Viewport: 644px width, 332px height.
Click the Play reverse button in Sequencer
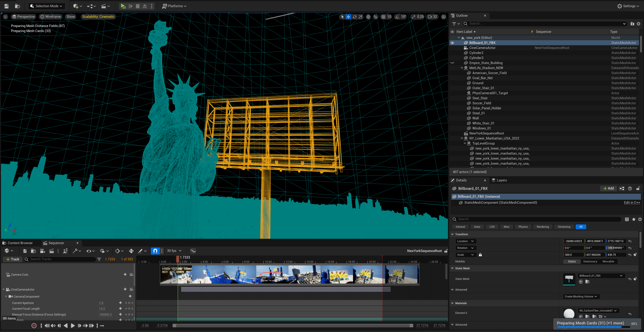click(x=66, y=326)
